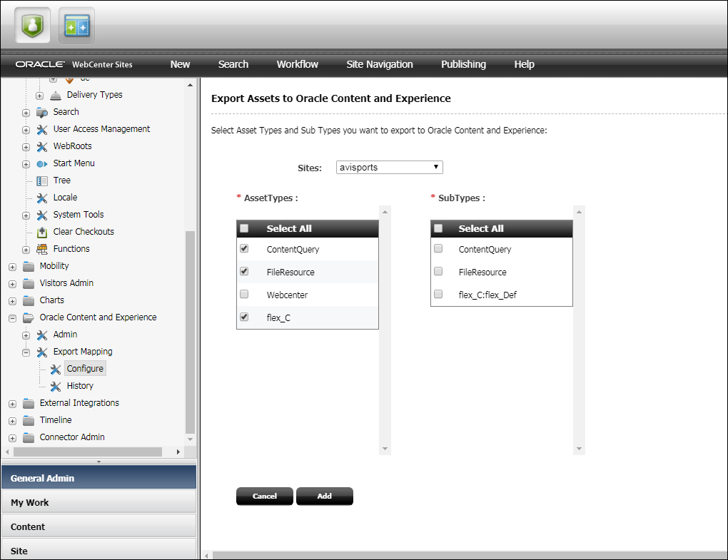Open the Contributor interface grid icon
This screenshot has width=728, height=560.
76,25
